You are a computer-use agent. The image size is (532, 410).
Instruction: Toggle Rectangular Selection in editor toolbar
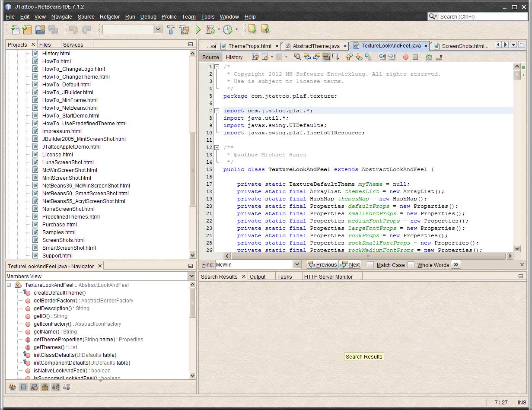point(336,57)
